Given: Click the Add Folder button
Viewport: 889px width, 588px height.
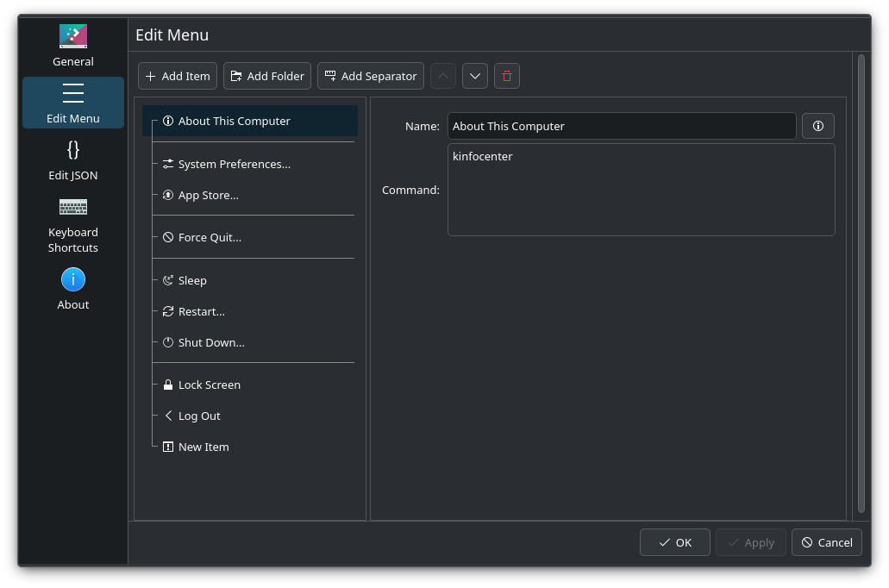Looking at the screenshot, I should tap(267, 76).
